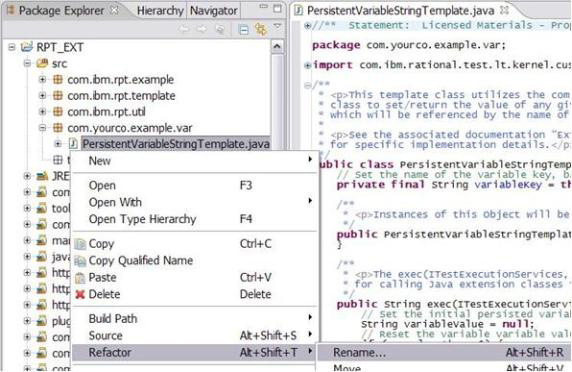
Task: Maximize the Package Explorer view
Action: point(278,8)
